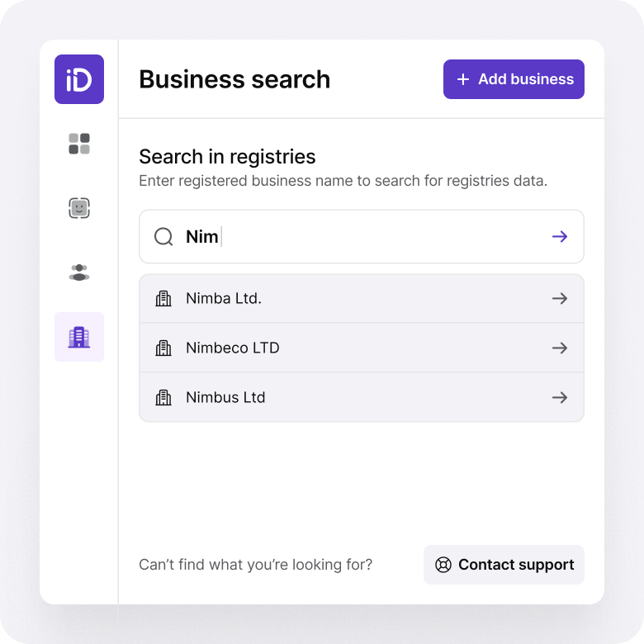Viewport: 644px width, 644px height.
Task: Click the lifebuoy icon on Contact support
Action: [x=443, y=565]
